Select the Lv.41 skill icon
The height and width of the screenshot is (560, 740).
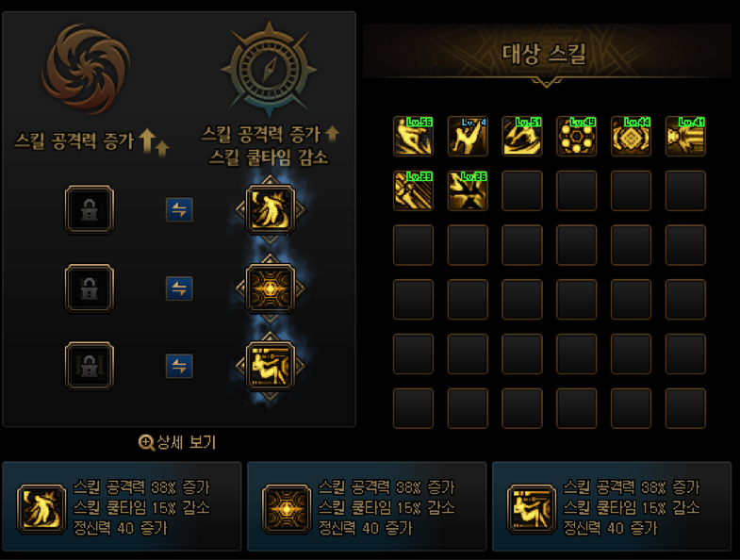point(685,137)
